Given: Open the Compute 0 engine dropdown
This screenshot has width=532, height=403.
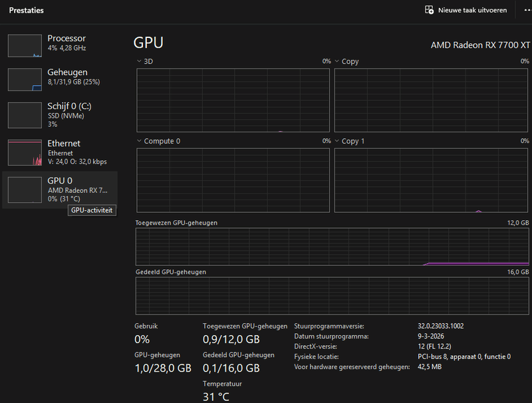Looking at the screenshot, I should coord(139,141).
